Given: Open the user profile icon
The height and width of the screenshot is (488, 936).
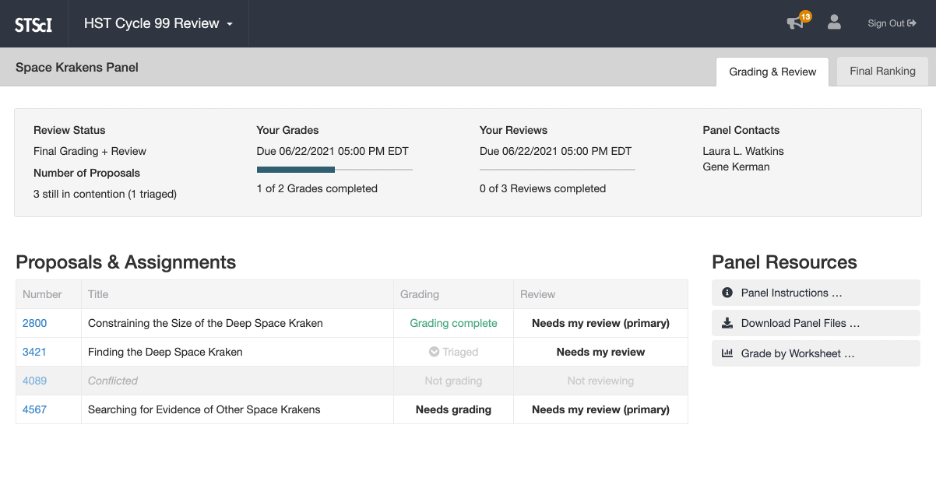Looking at the screenshot, I should click(834, 23).
